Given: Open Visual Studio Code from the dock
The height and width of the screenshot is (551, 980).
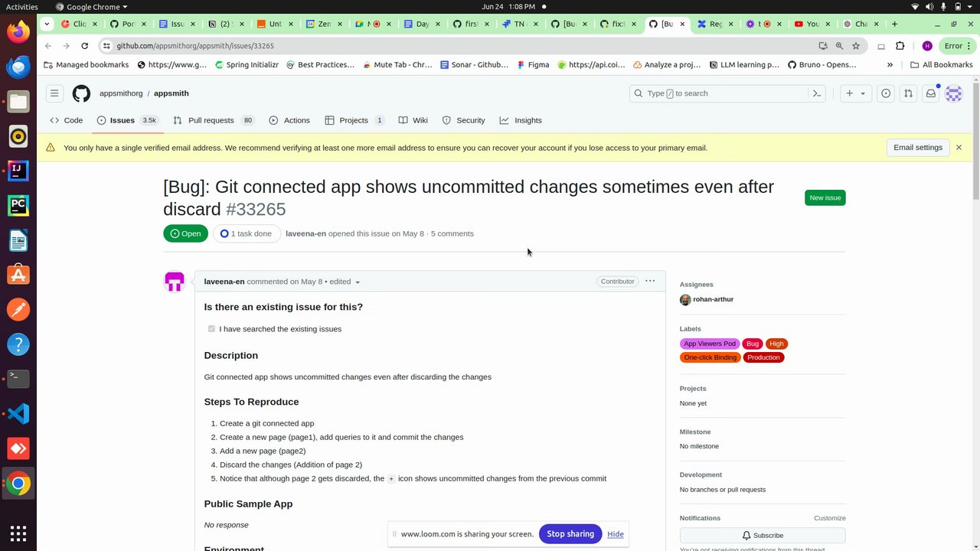Looking at the screenshot, I should [x=18, y=413].
